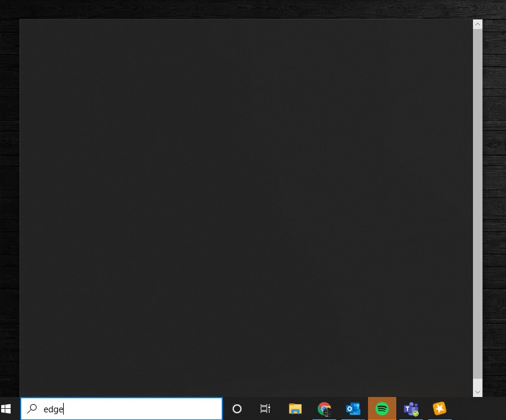Click the scrollbar up arrow in search panel
506x420 pixels.
tap(478, 24)
